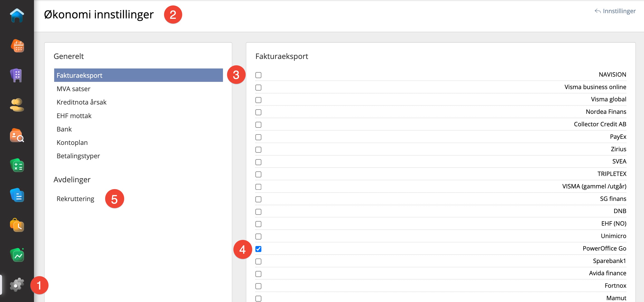Click the Collector Credit AB label
The width and height of the screenshot is (644, 302).
click(600, 124)
